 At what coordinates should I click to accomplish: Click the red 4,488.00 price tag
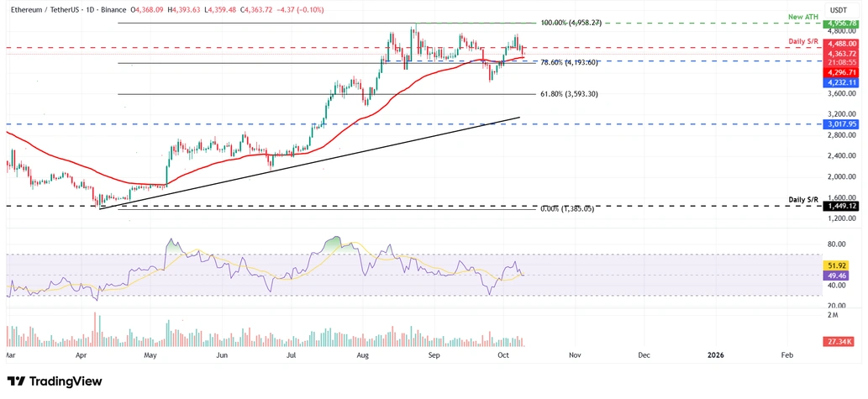click(x=842, y=44)
